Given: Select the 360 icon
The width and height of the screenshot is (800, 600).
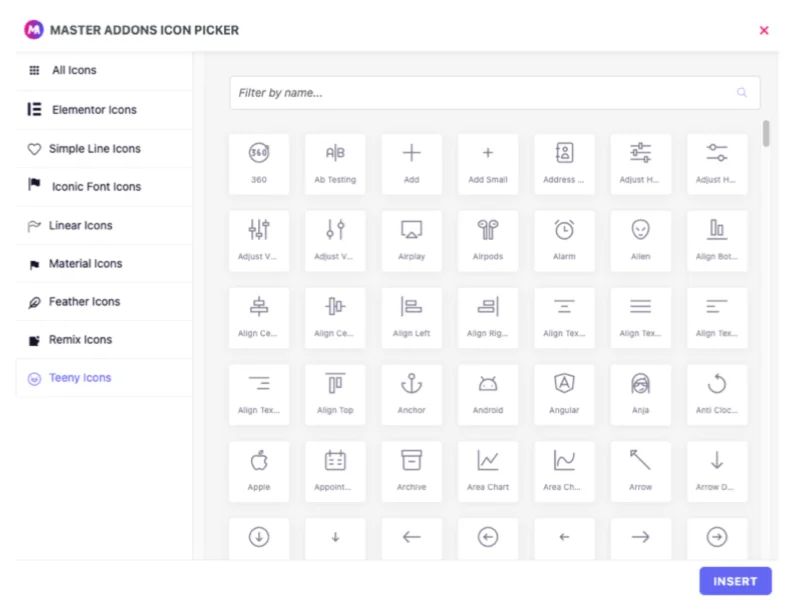Looking at the screenshot, I should click(x=259, y=164).
